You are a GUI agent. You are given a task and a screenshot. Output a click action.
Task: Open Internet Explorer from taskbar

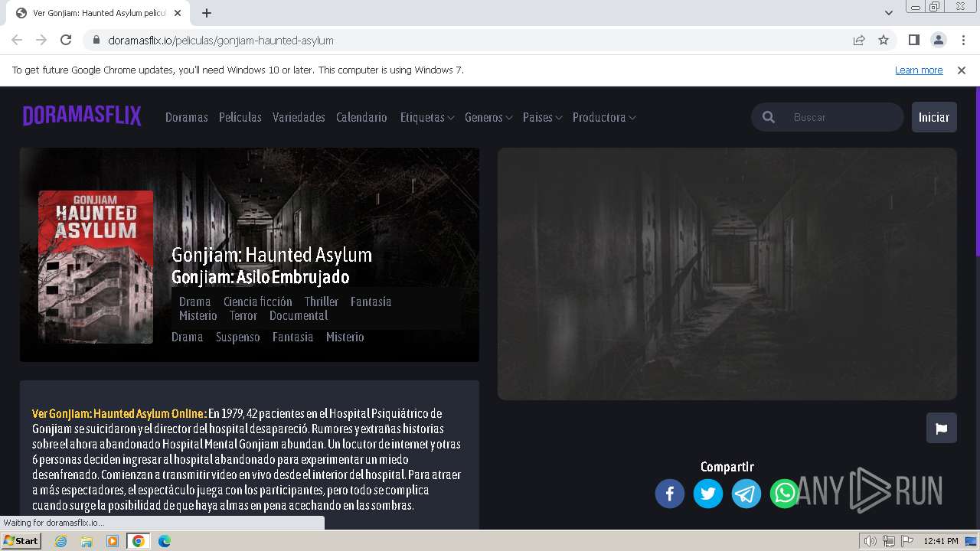[x=61, y=541]
